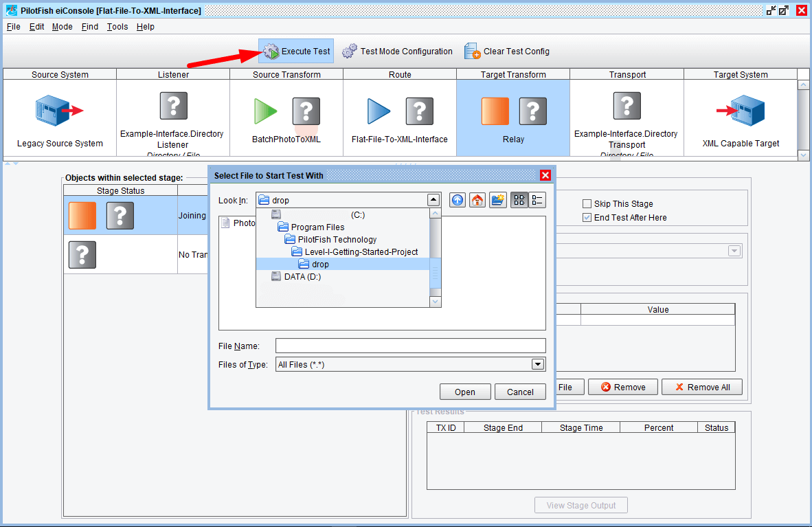
Task: Open the Find menu
Action: pos(89,26)
